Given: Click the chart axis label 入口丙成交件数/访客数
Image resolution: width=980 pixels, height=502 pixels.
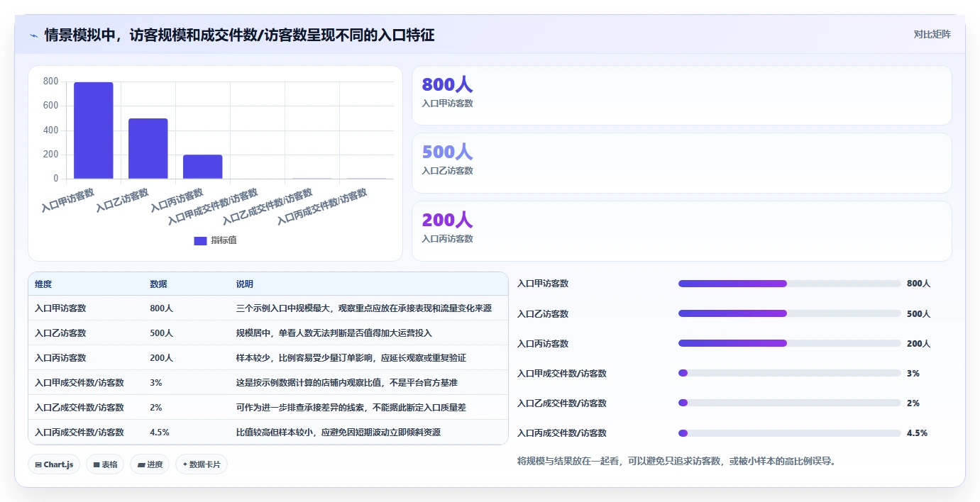Looking at the screenshot, I should (323, 207).
